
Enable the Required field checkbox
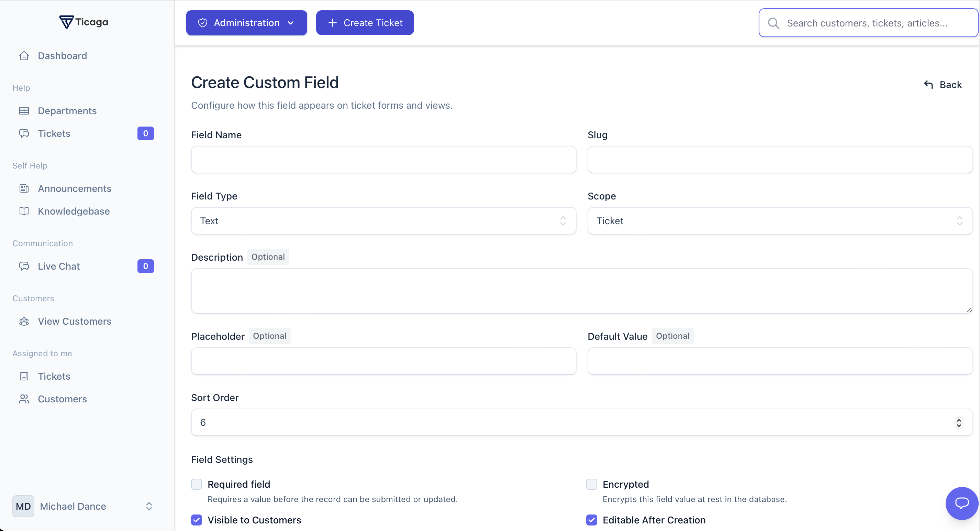[196, 484]
